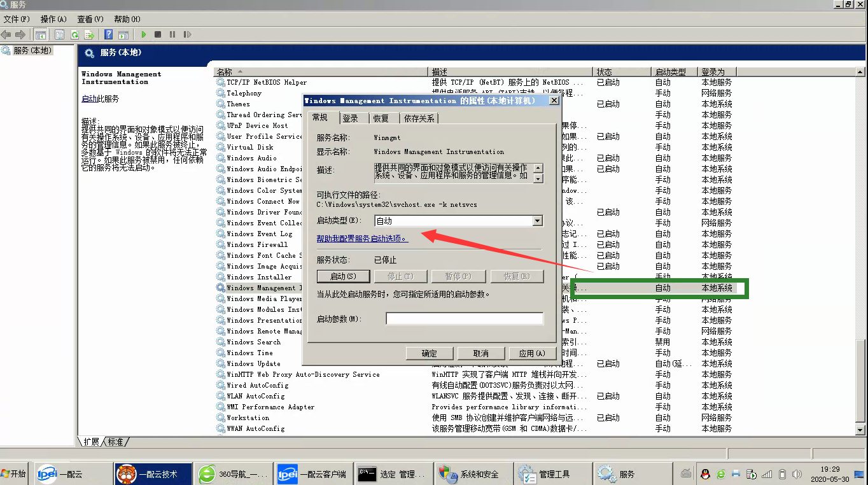Toggle the show/hide console tree toolbar icon
Viewport: 868px width, 485px height.
tap(41, 34)
